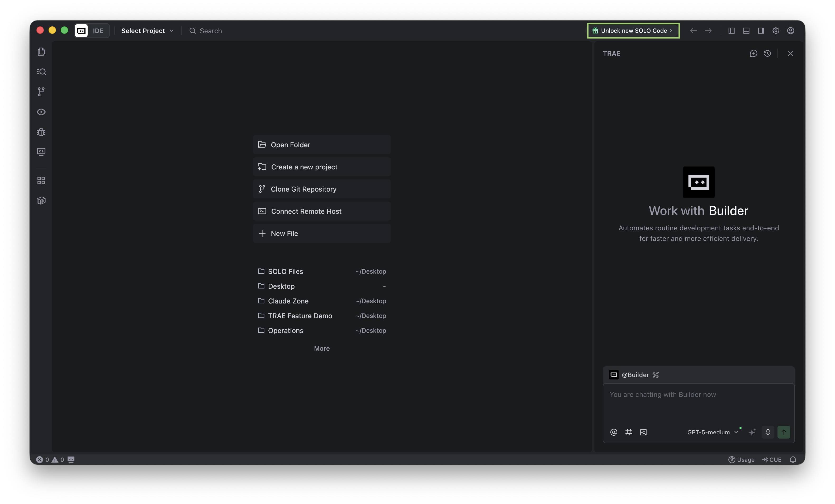Click the sparkle optimize prompt icon

[752, 432]
